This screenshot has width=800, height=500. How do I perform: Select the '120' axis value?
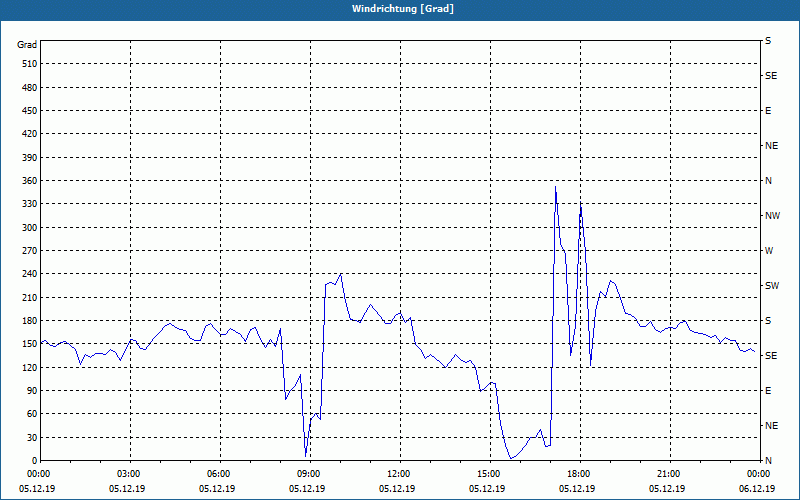29,367
